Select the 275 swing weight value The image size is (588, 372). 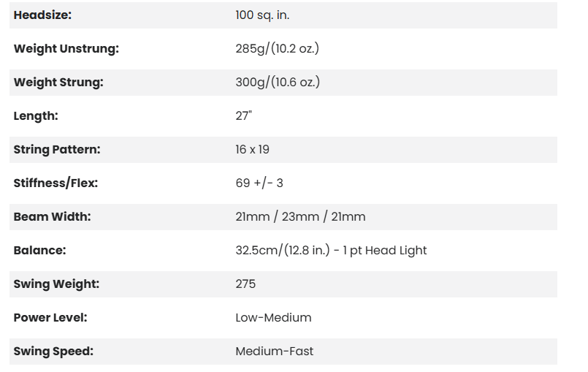(245, 284)
